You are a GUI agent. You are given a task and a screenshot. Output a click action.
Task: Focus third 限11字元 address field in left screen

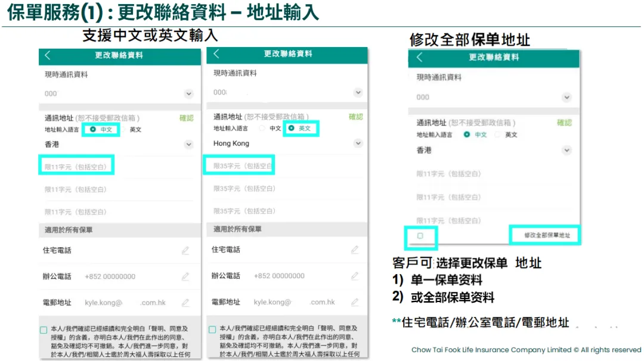point(119,211)
